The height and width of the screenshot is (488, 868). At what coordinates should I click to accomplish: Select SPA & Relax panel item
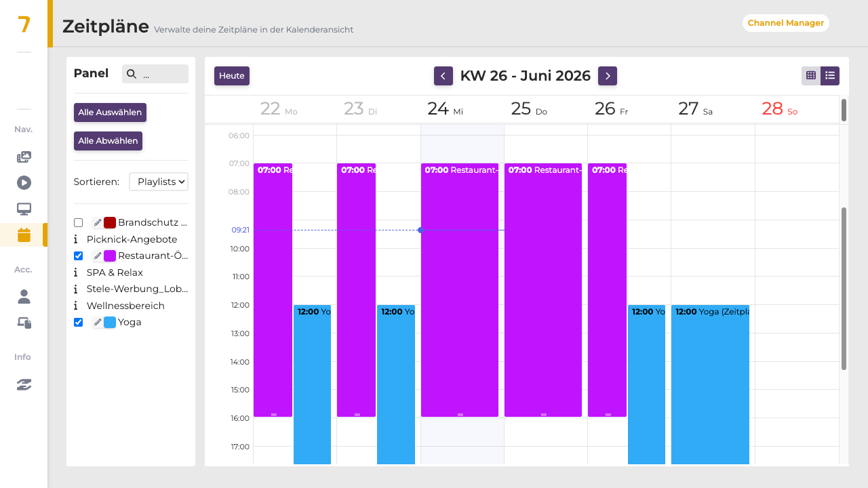[115, 272]
